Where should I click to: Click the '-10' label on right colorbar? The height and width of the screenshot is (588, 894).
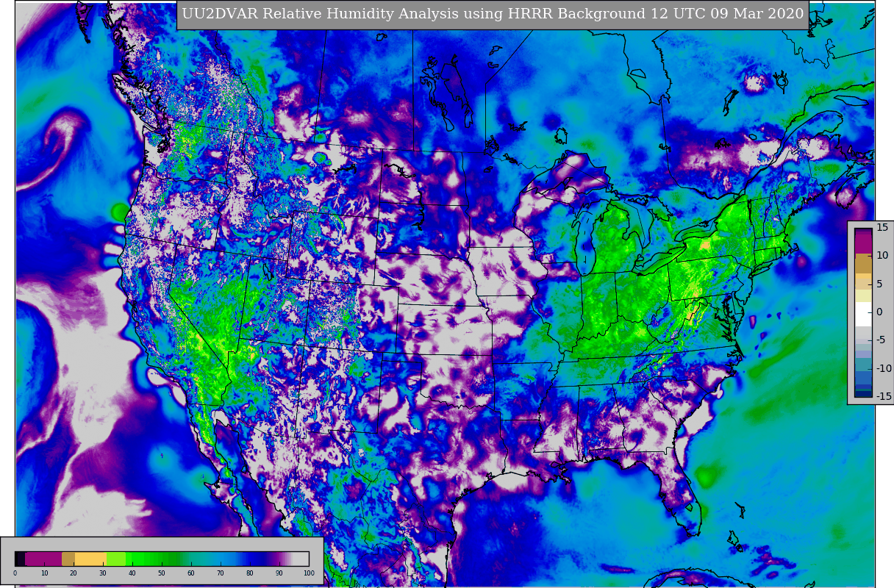883,368
